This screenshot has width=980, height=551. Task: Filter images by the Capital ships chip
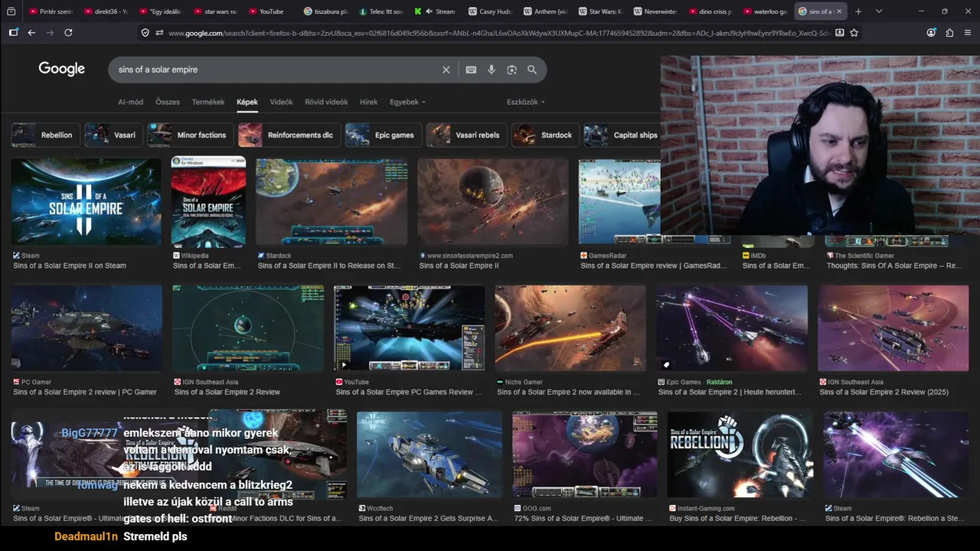[622, 135]
